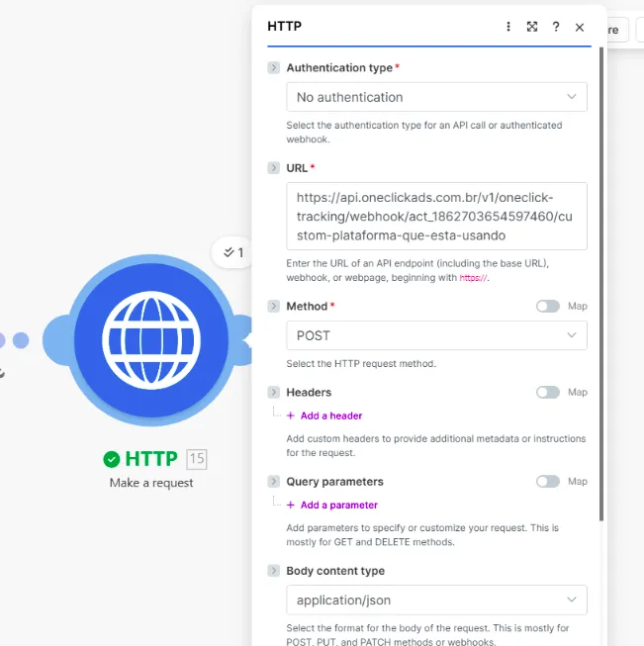Click into the URL input field
Screen dimensions: 644x646
point(436,217)
